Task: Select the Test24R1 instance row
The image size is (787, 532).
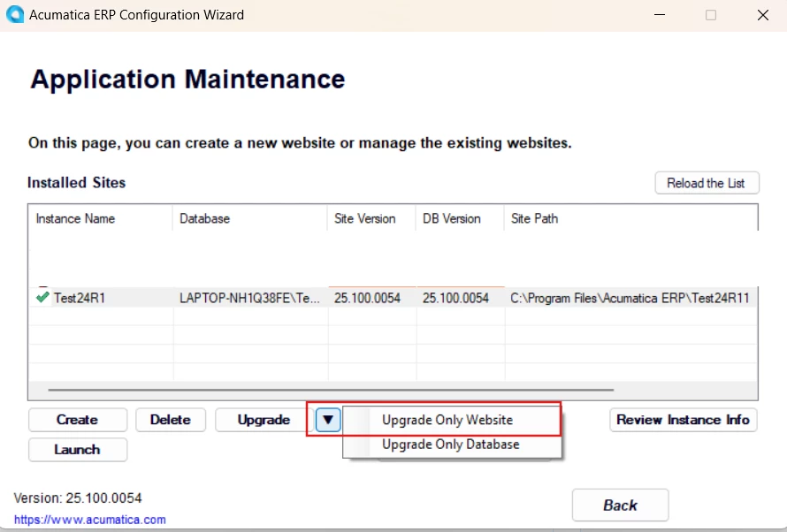Action: coord(393,298)
